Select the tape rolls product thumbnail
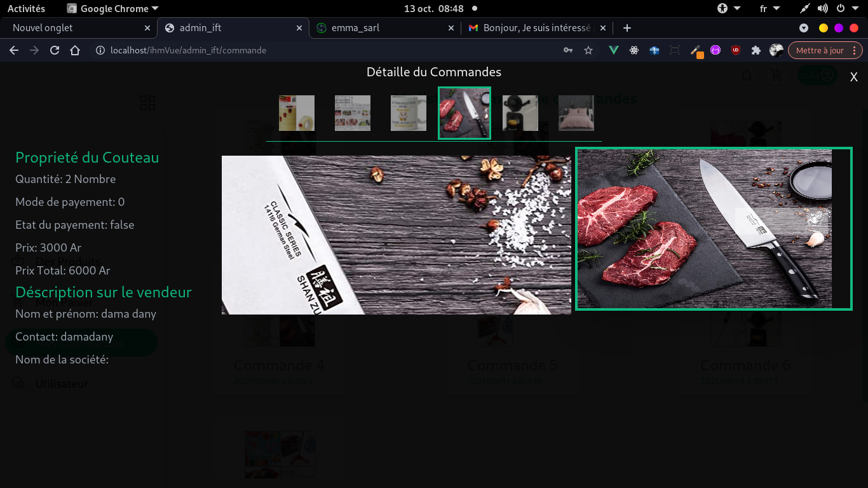868x488 pixels. pos(297,113)
